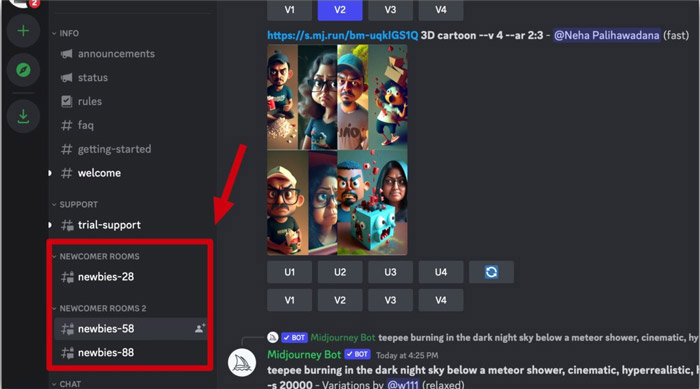The width and height of the screenshot is (700, 389).
Task: Click V2 below the U2 button
Action: pyautogui.click(x=340, y=300)
